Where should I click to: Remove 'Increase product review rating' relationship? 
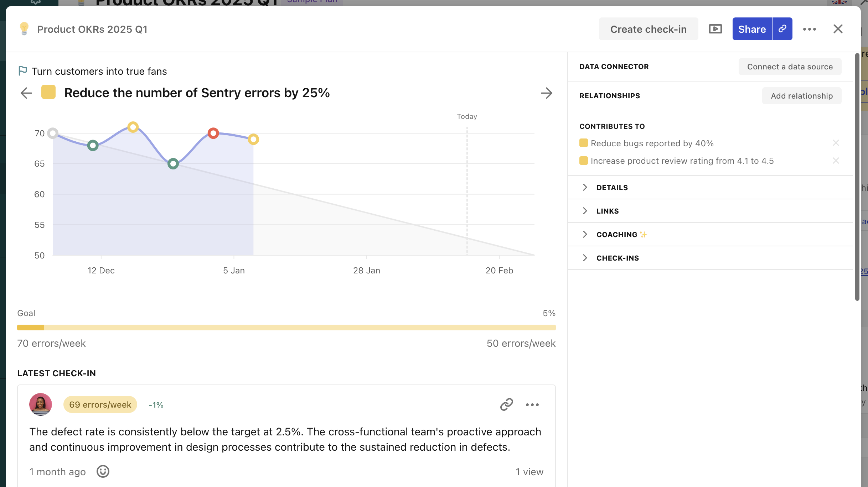pos(836,161)
